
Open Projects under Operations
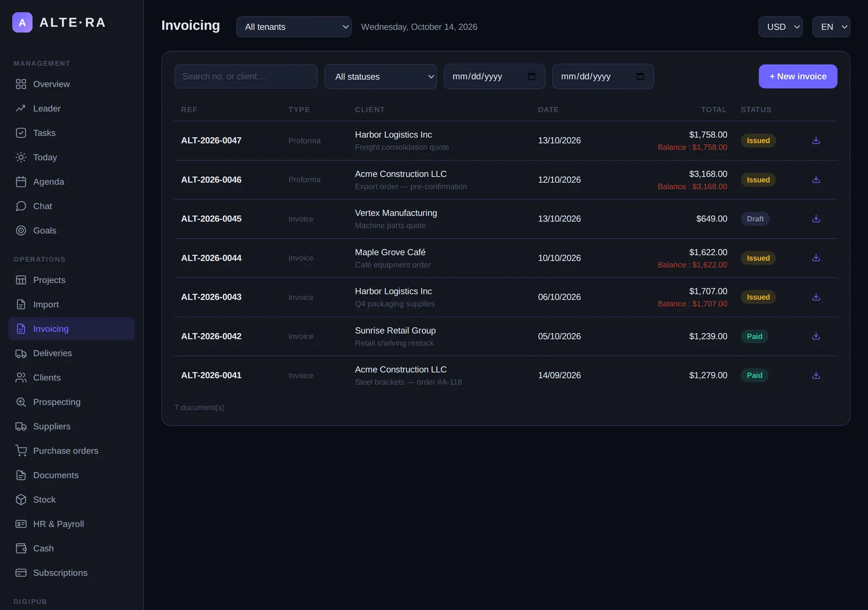(72, 280)
